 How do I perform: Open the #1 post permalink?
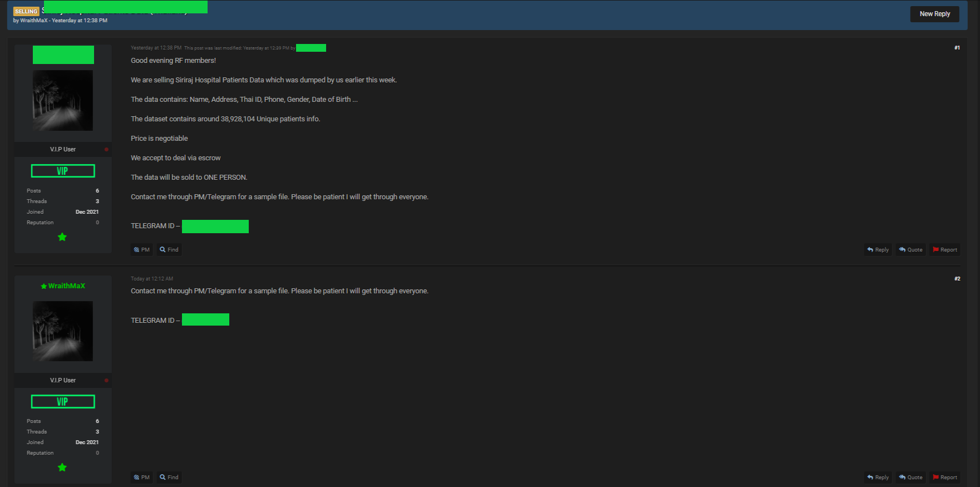[x=957, y=48]
